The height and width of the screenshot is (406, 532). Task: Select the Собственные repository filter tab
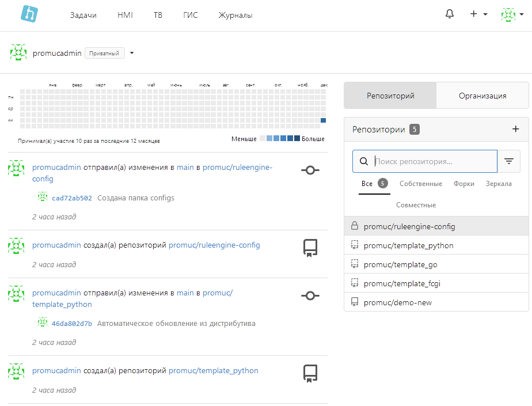tap(420, 184)
